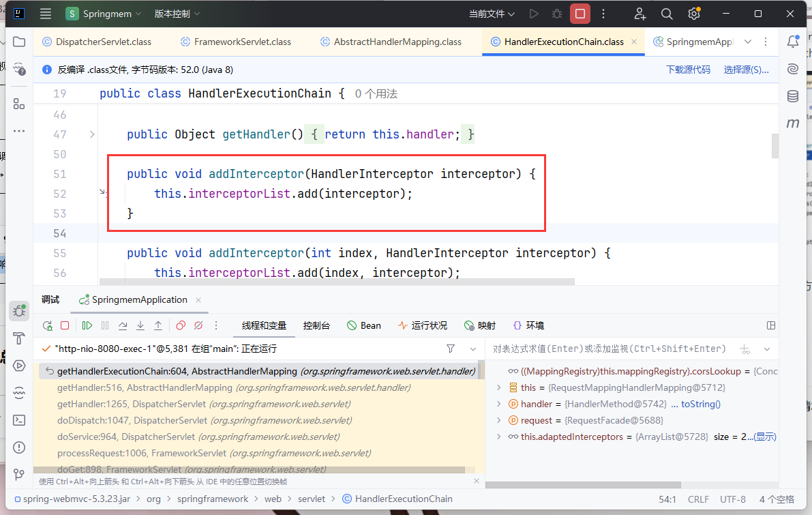
Task: Toggle the Project folder tool window
Action: click(19, 42)
